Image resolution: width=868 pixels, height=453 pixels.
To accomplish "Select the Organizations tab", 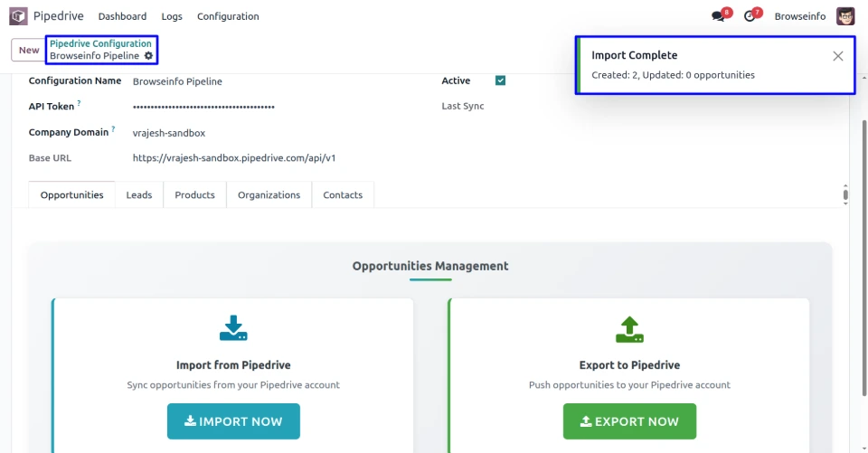I will 269,194.
